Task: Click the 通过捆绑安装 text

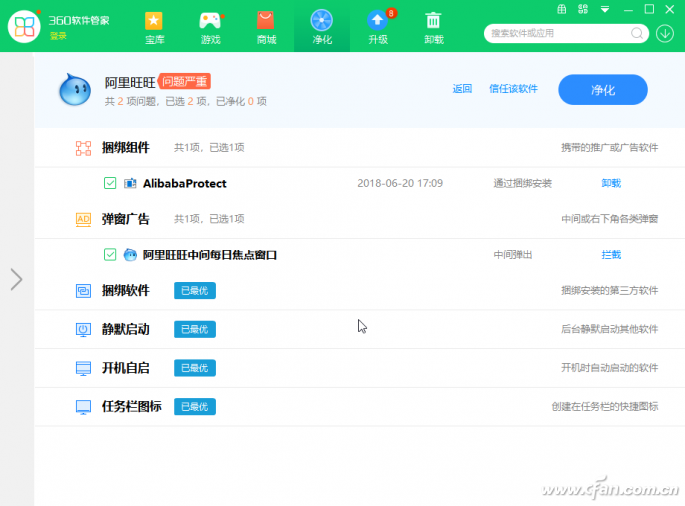Action: (x=522, y=183)
